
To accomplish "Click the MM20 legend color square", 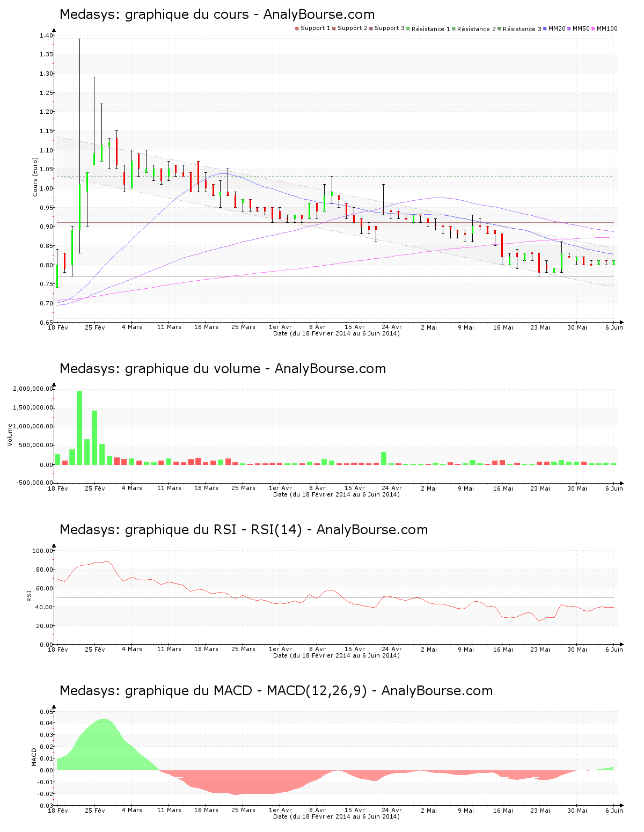I will (545, 28).
